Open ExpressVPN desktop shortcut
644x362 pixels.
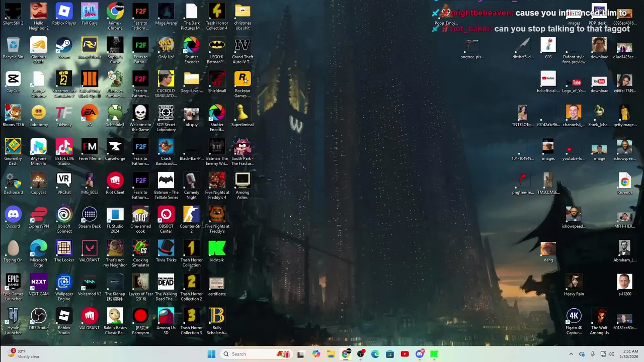point(39,218)
